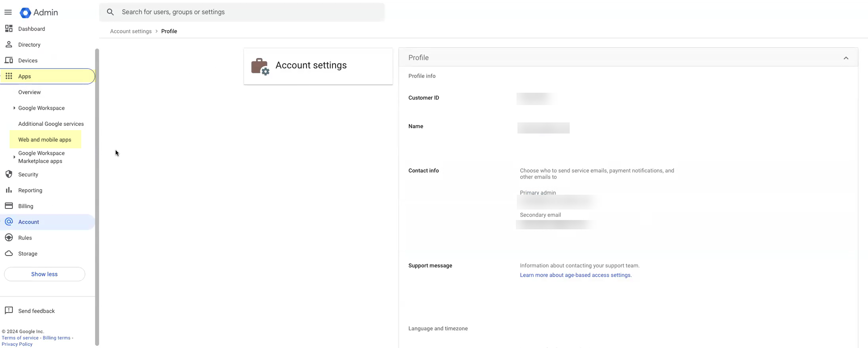Select Overview under Apps

(29, 92)
